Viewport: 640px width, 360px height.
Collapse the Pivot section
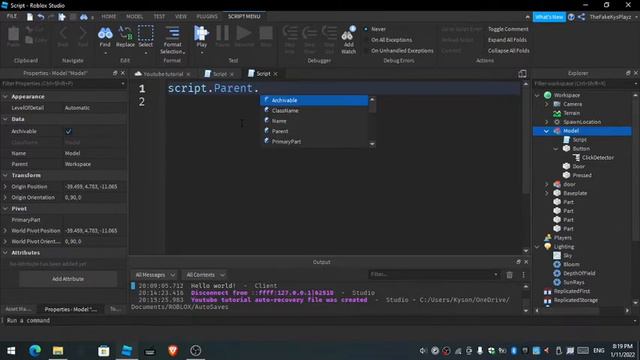point(5,209)
